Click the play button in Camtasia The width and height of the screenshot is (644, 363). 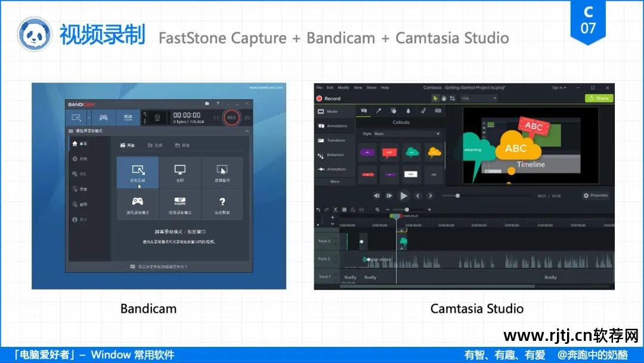coord(404,196)
